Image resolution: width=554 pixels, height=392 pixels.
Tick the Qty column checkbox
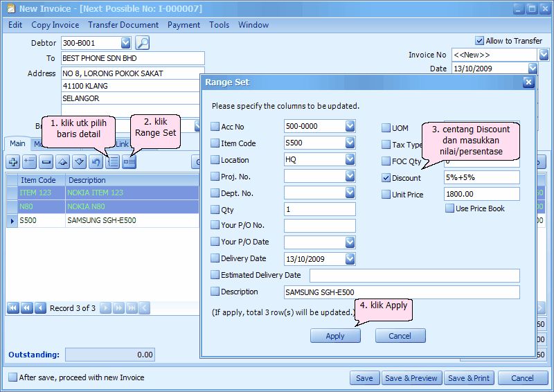215,209
